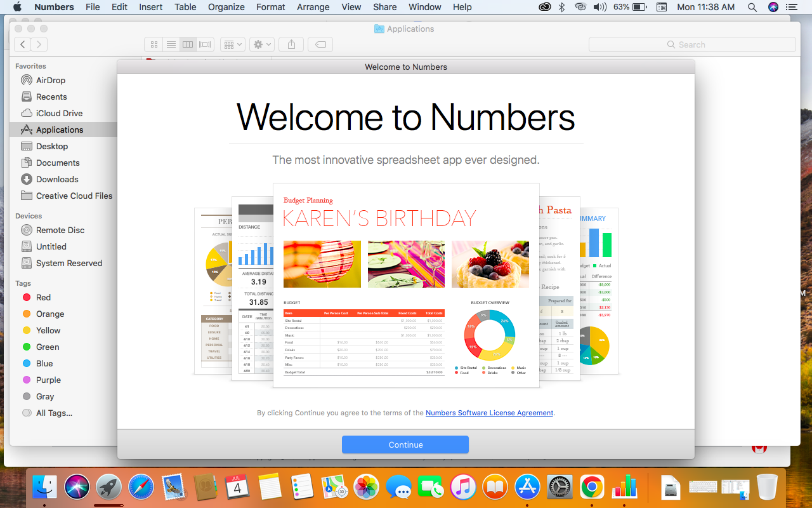
Task: Open the Finder Action gear menu
Action: [261, 44]
